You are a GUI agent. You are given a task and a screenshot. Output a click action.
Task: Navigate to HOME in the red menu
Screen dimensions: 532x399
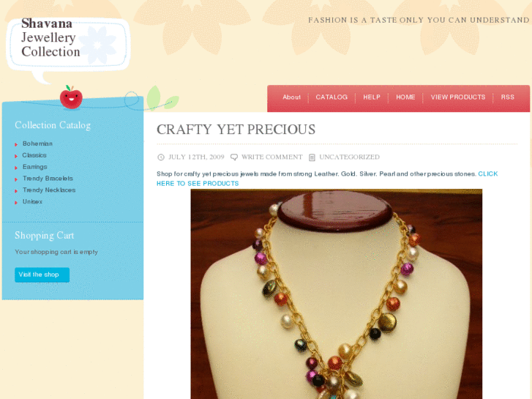(405, 97)
